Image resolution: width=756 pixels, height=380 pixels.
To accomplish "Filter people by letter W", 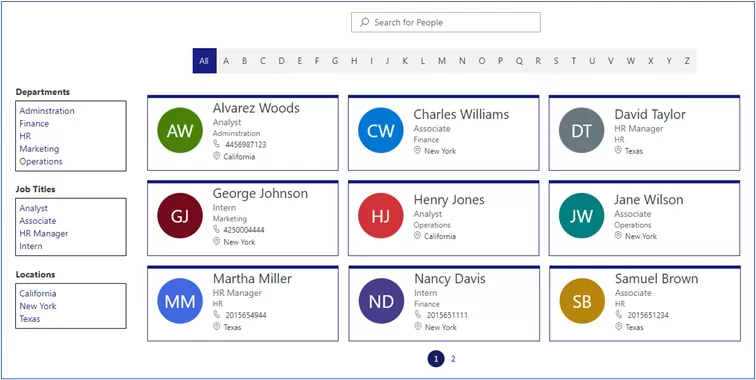I will (x=631, y=61).
